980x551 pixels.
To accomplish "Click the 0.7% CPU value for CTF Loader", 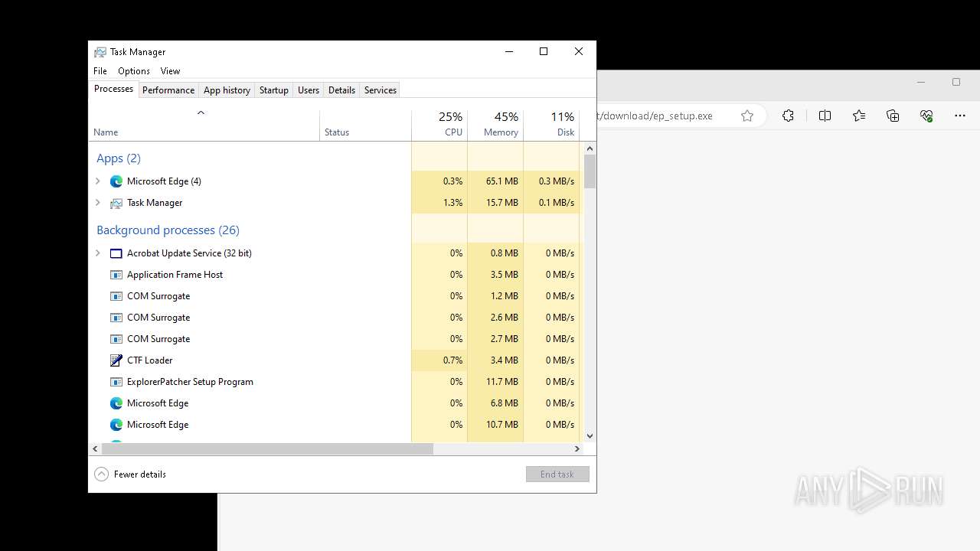I will 452,360.
